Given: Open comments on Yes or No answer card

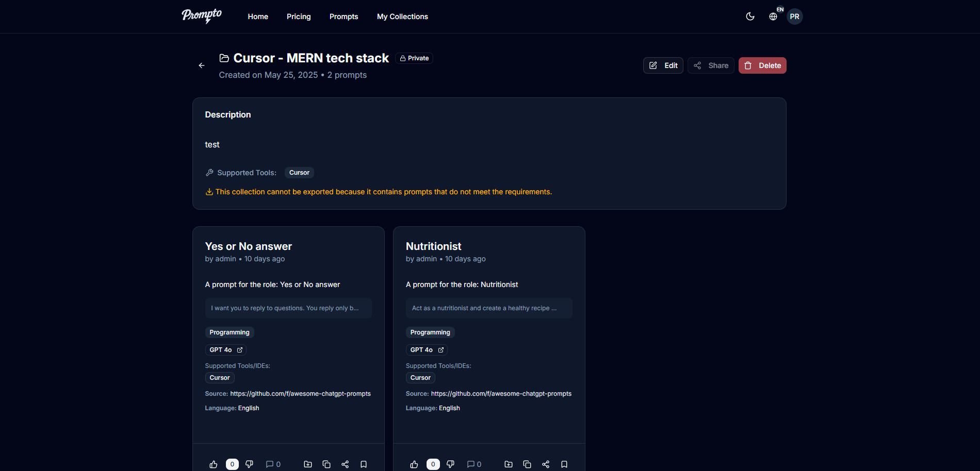Looking at the screenshot, I should 273,464.
